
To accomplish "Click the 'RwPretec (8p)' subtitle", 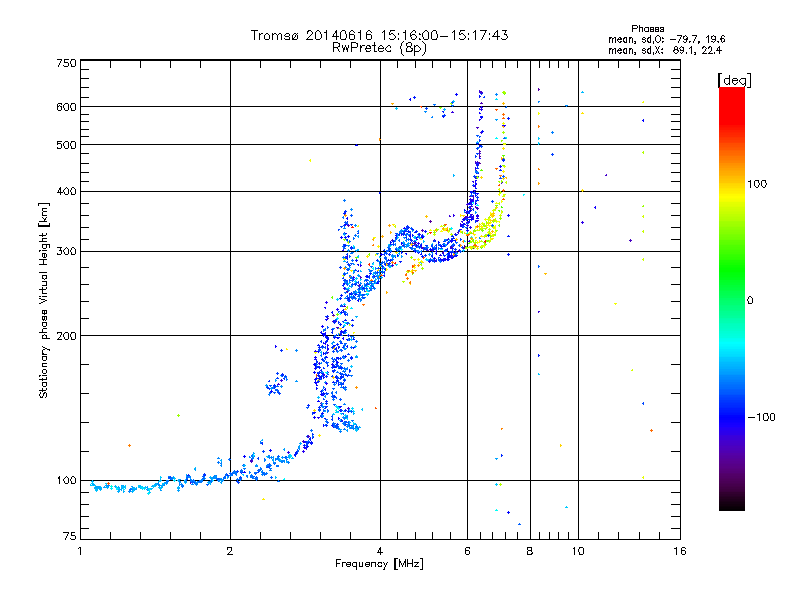I will (x=379, y=48).
